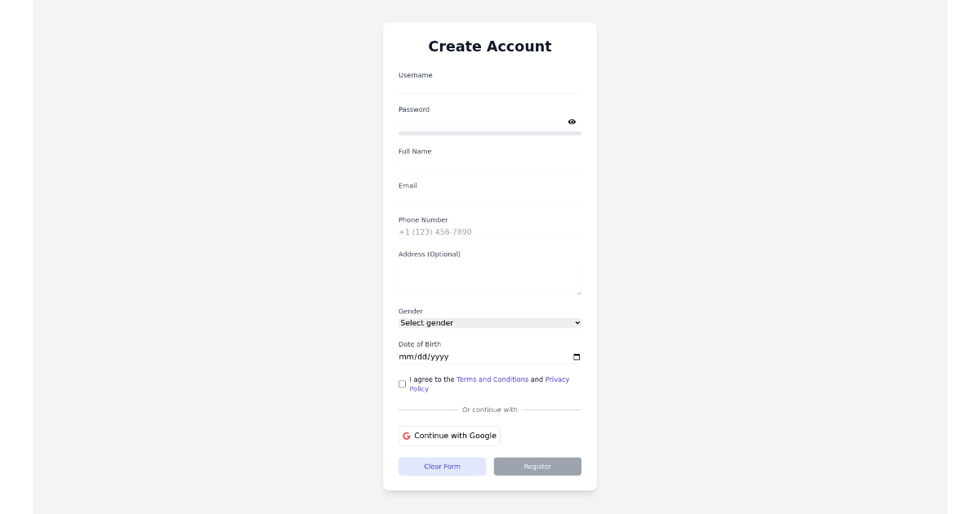Focus the Full Name input field
Image resolution: width=980 pixels, height=514 pixels.
click(489, 163)
